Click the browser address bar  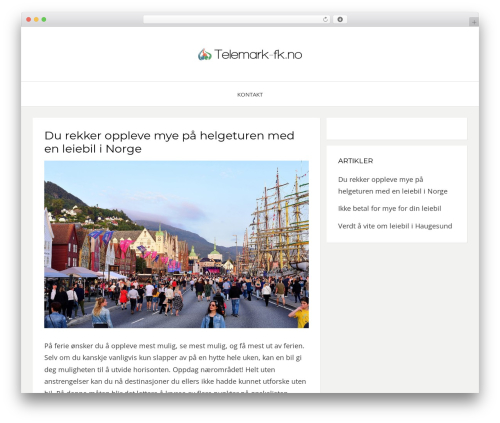tap(236, 19)
